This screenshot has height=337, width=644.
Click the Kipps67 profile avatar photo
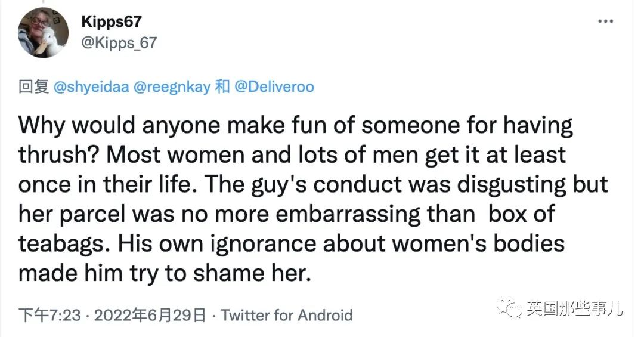point(44,33)
